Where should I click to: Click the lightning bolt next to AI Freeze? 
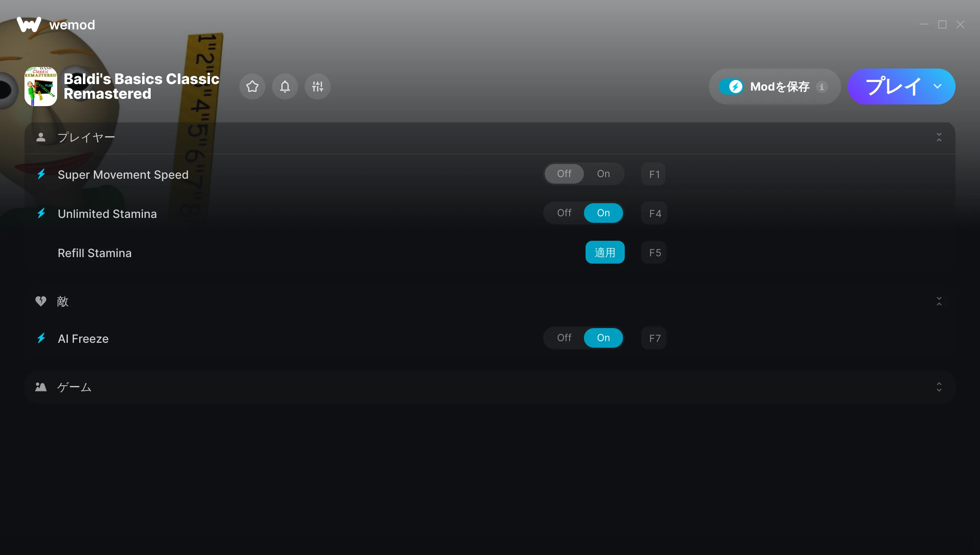click(x=41, y=338)
